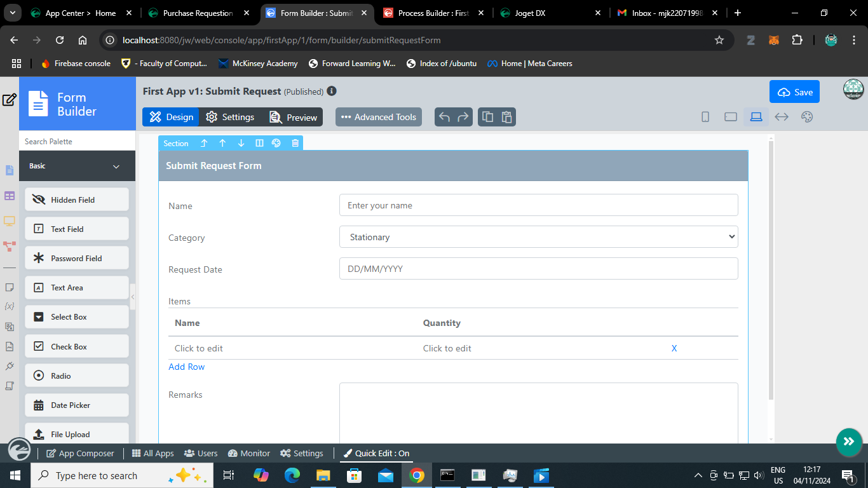Open the red process flow icon in left rail
Image resolution: width=868 pixels, height=488 pixels.
click(x=10, y=246)
